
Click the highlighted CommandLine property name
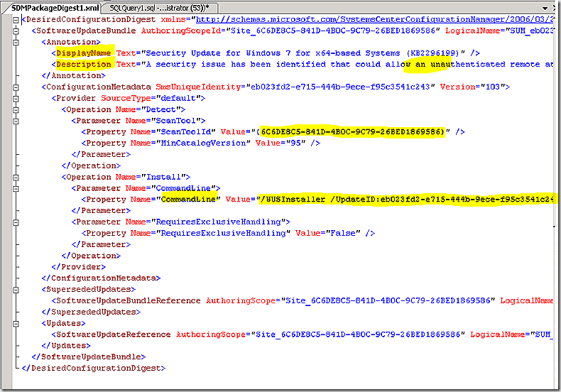click(188, 200)
